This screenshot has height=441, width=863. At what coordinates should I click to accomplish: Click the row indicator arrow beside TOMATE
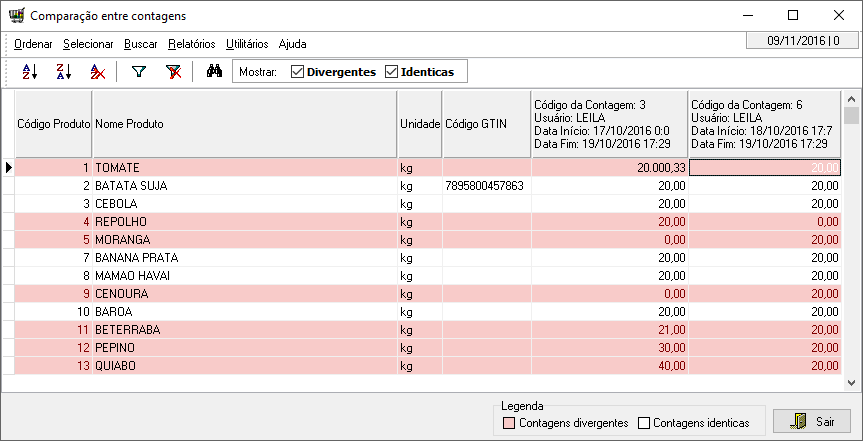tap(8, 167)
